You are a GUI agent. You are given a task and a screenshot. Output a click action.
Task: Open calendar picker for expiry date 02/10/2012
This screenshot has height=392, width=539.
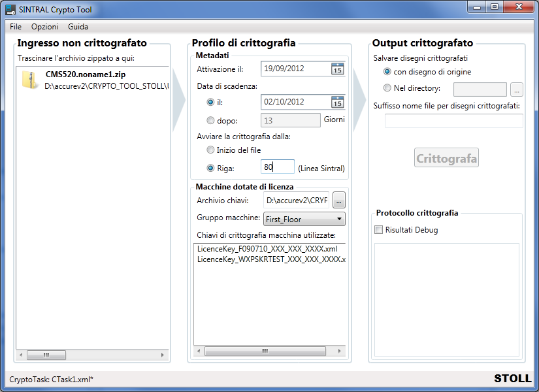click(x=337, y=102)
